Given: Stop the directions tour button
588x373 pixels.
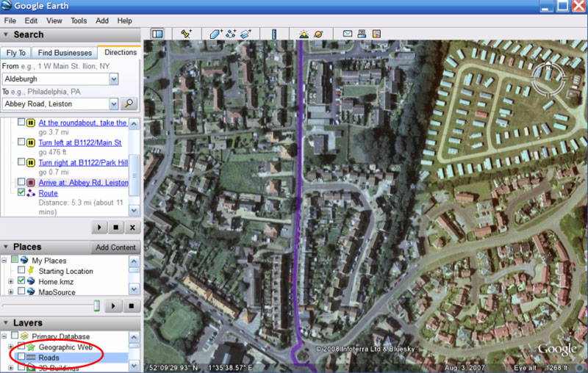Looking at the screenshot, I should [x=116, y=228].
